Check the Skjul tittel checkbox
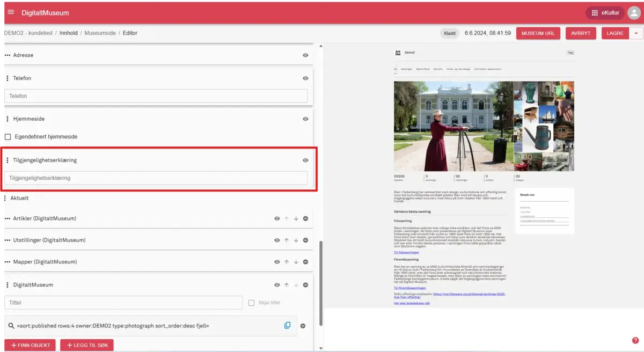The image size is (644, 352). tap(251, 303)
